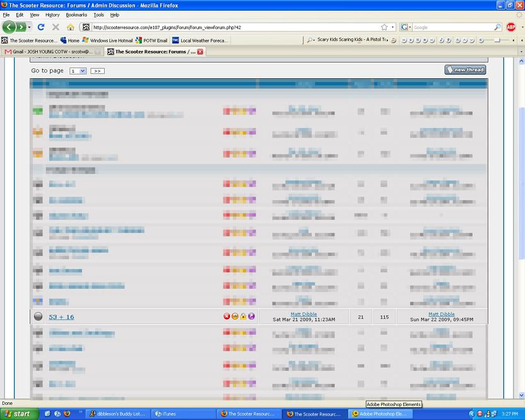
Task: Open the Go to page dropdown
Action: pos(78,71)
